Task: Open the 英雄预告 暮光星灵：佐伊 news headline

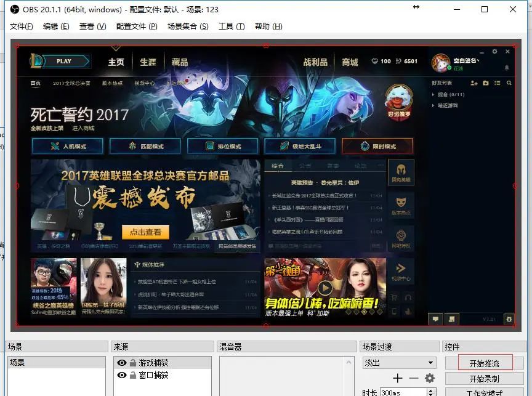Action: [x=324, y=182]
